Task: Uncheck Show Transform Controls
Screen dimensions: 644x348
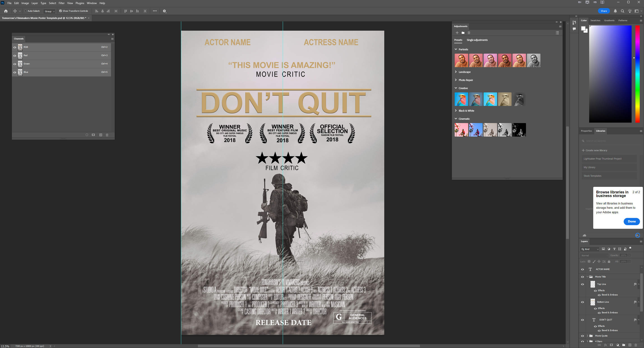Action: [60, 11]
